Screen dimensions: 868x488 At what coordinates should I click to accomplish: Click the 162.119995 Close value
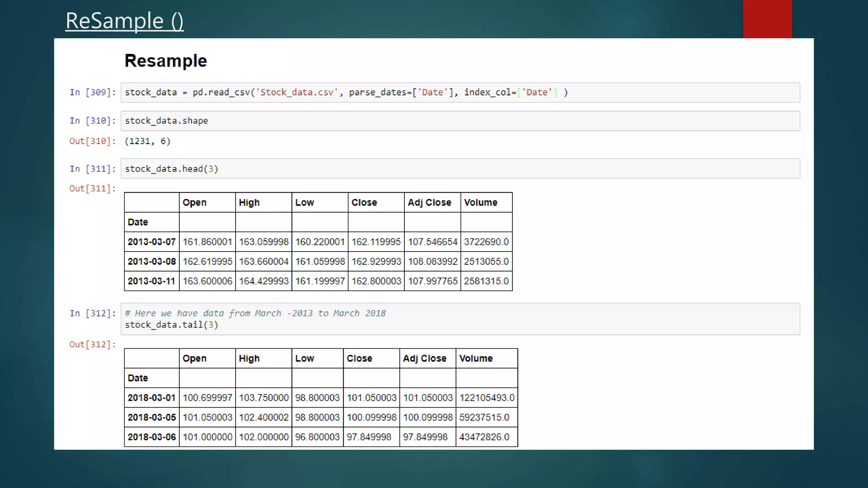(x=376, y=242)
